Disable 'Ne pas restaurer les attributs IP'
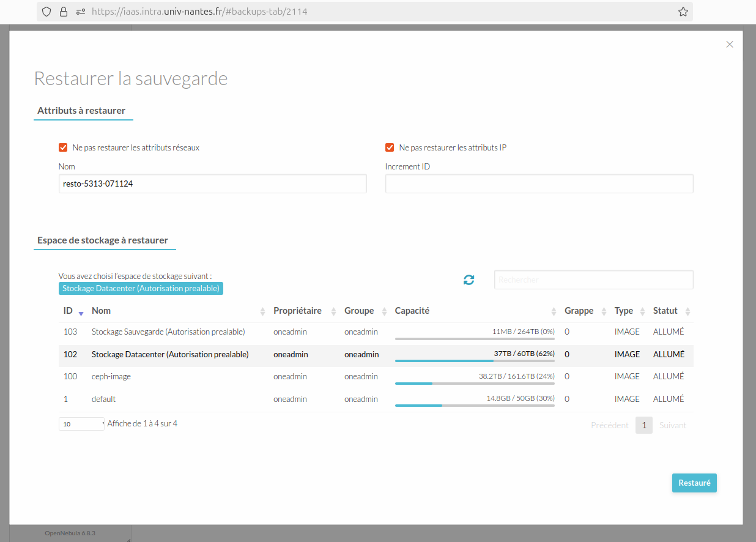Viewport: 756px width, 542px height. pos(390,147)
